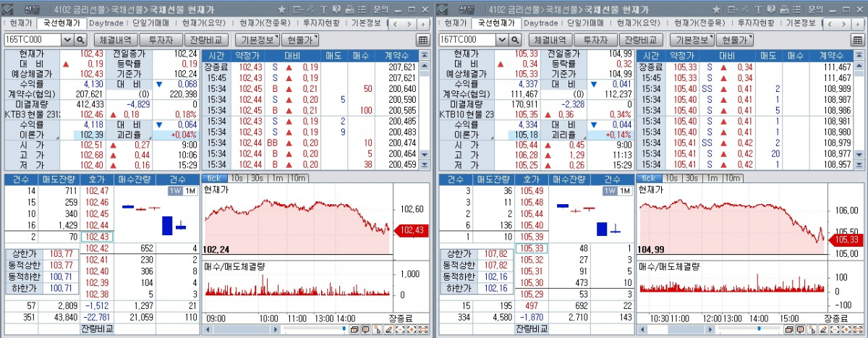The image size is (868, 338).
Task: Toggle the 1W candle view in the right window
Action: pos(610,190)
